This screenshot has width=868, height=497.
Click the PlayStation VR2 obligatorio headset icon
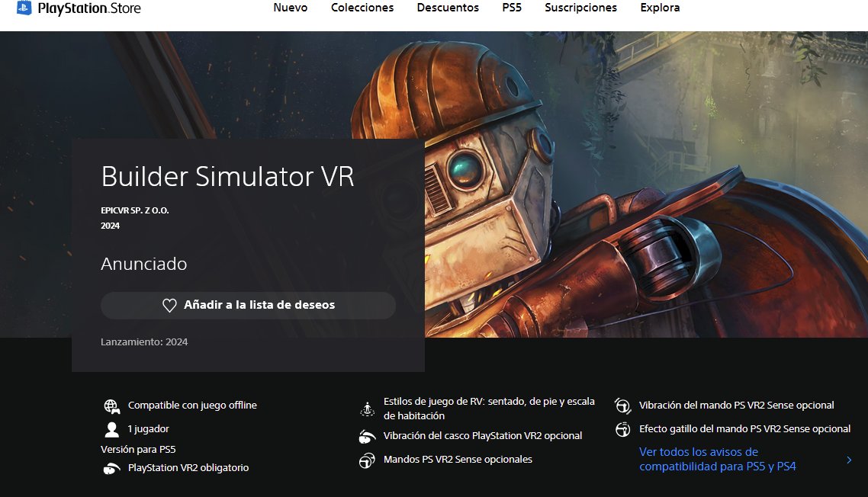coord(112,469)
